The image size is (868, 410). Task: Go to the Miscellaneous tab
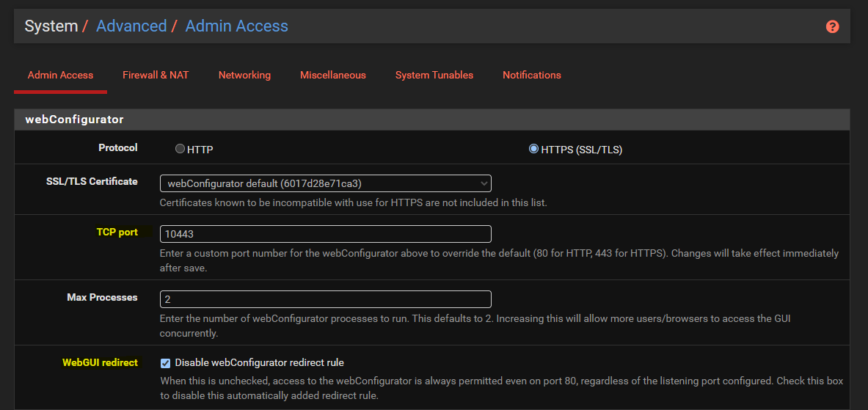pos(332,75)
